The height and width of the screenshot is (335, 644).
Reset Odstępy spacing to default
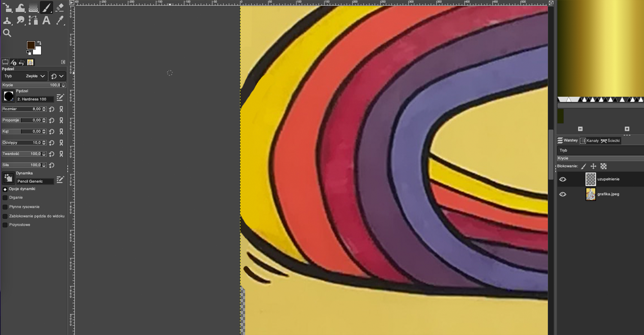[x=52, y=143]
